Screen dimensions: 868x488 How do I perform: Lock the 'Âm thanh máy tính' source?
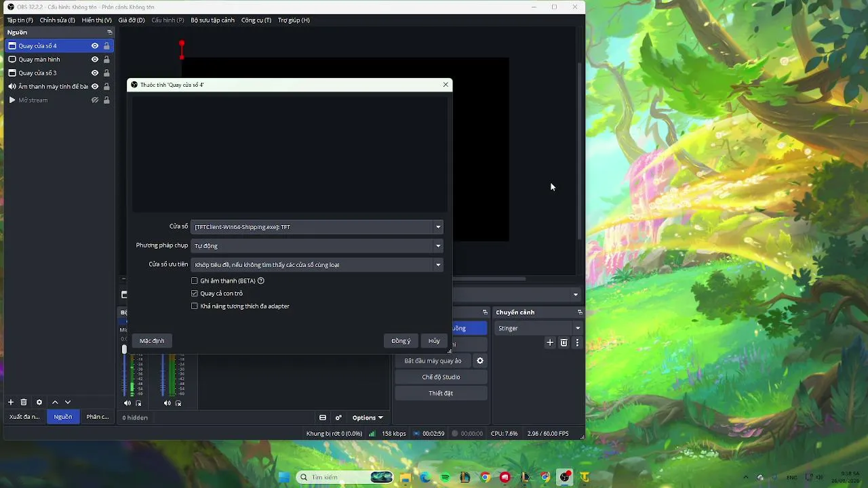tap(106, 87)
